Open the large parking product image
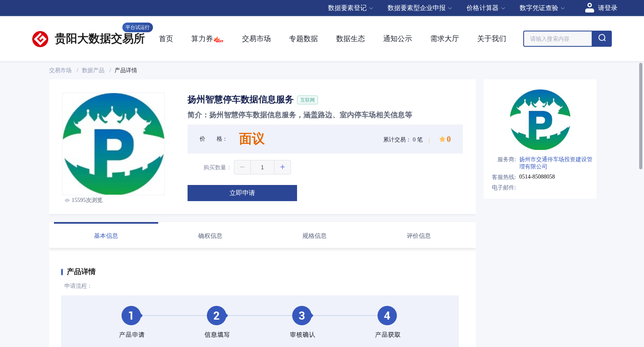 (114, 144)
